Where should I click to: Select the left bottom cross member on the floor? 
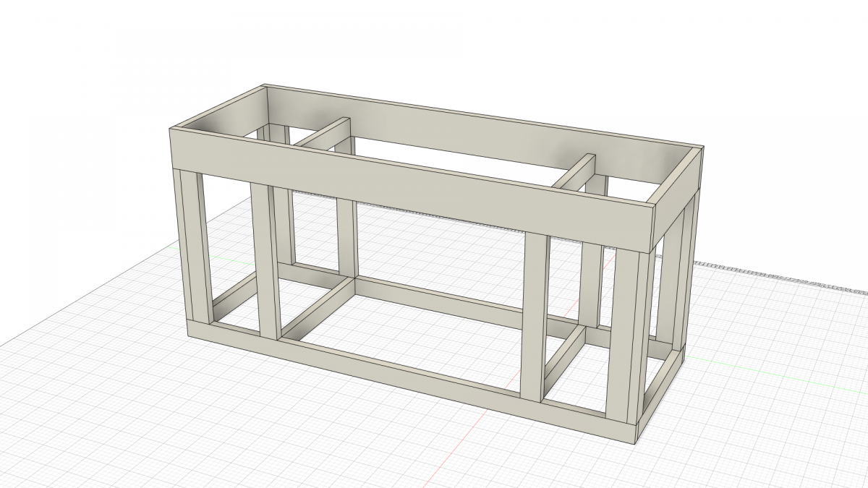coord(318,308)
